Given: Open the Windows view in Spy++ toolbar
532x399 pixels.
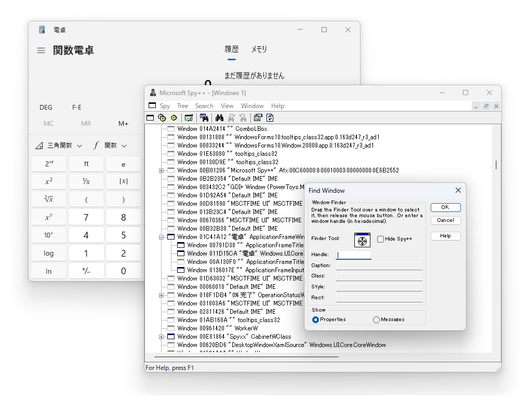Looking at the screenshot, I should (x=150, y=117).
